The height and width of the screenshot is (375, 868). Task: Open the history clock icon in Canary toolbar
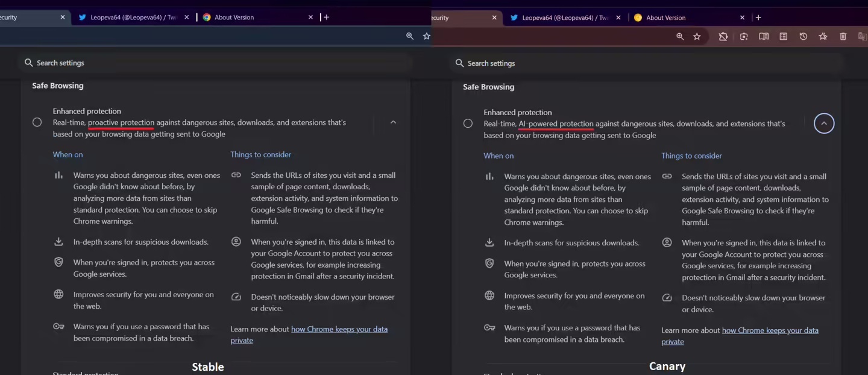(804, 37)
